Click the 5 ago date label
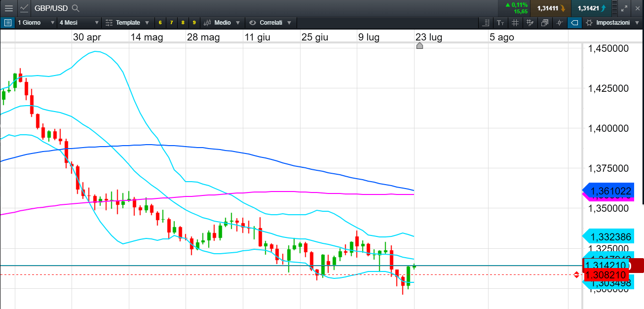Image resolution: width=644 pixels, height=309 pixels. (x=502, y=37)
